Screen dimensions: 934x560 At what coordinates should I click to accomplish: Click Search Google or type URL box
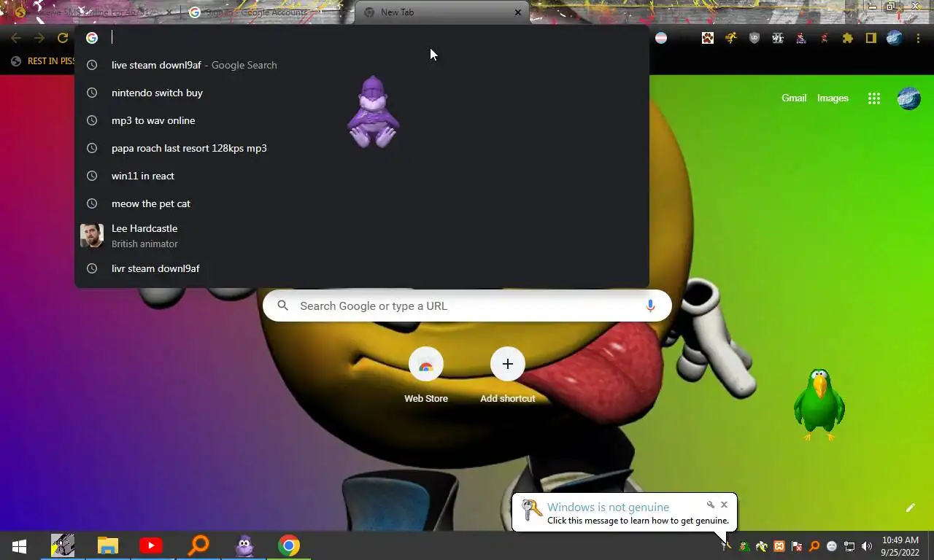[467, 306]
